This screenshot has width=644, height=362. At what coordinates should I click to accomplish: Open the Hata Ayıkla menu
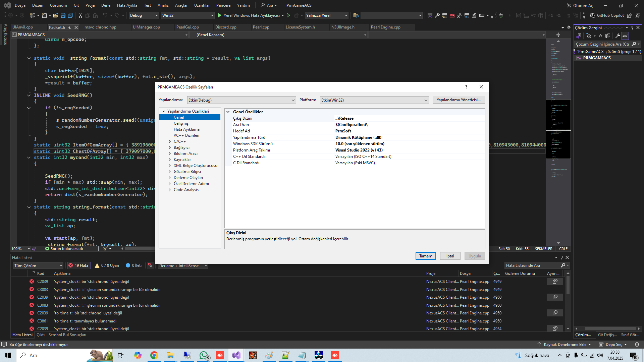[x=127, y=5]
